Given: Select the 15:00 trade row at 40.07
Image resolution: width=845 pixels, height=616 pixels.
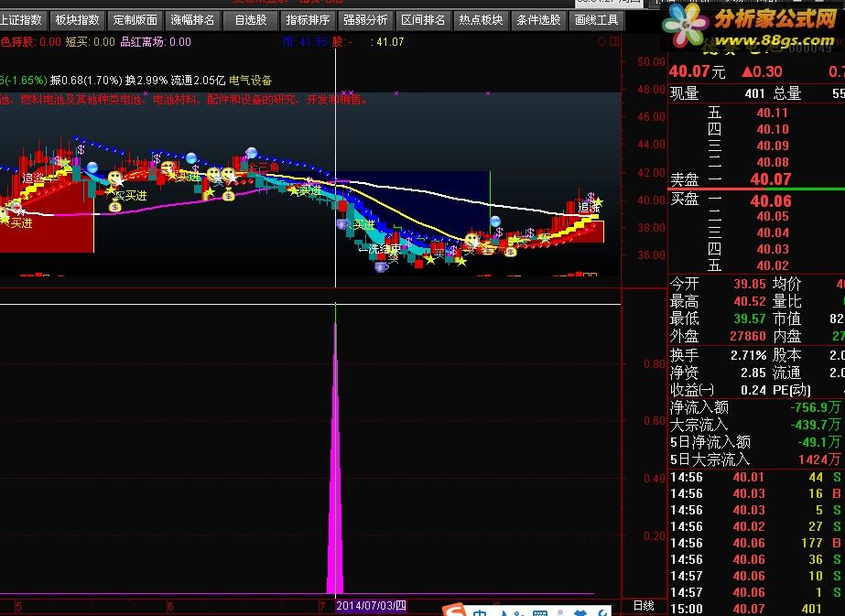Looking at the screenshot, I should (755, 609).
